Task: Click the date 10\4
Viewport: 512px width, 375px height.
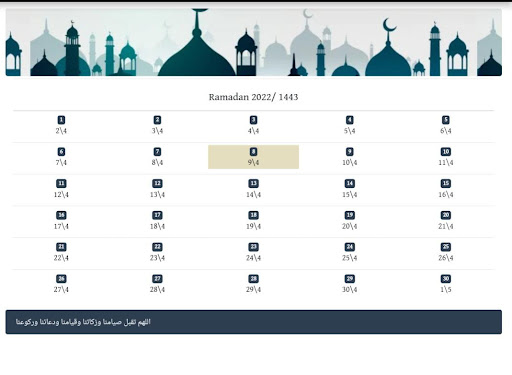Action: click(x=349, y=163)
